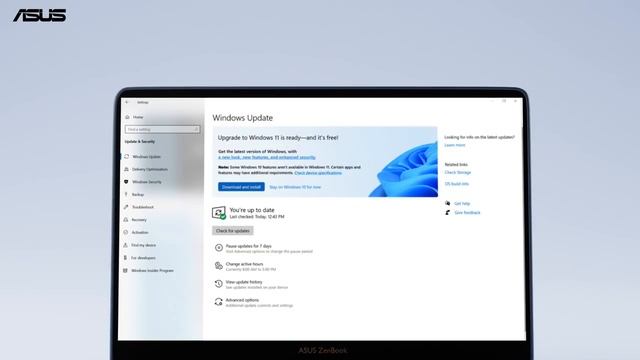Click the 'Last checked: Today, 12:43 PM' text
640x360 pixels.
[x=257, y=217]
